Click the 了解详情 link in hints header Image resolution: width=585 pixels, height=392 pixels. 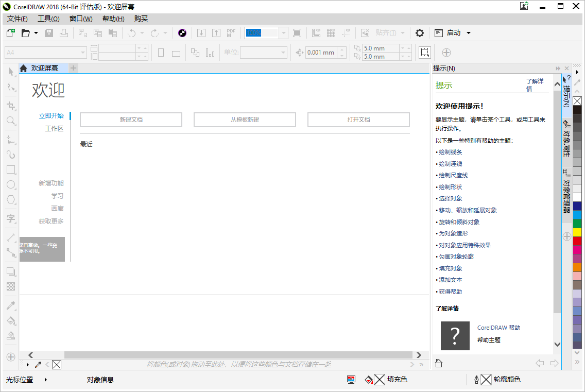coord(535,85)
